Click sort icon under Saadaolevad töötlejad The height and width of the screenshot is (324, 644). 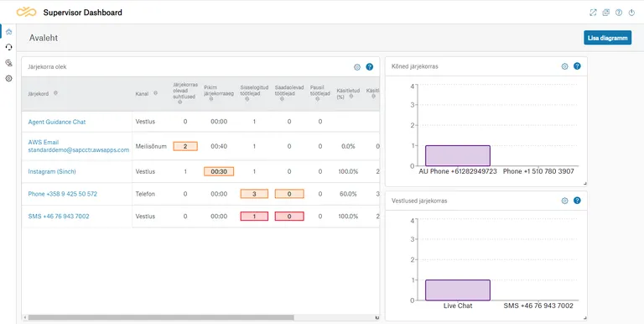point(282,99)
